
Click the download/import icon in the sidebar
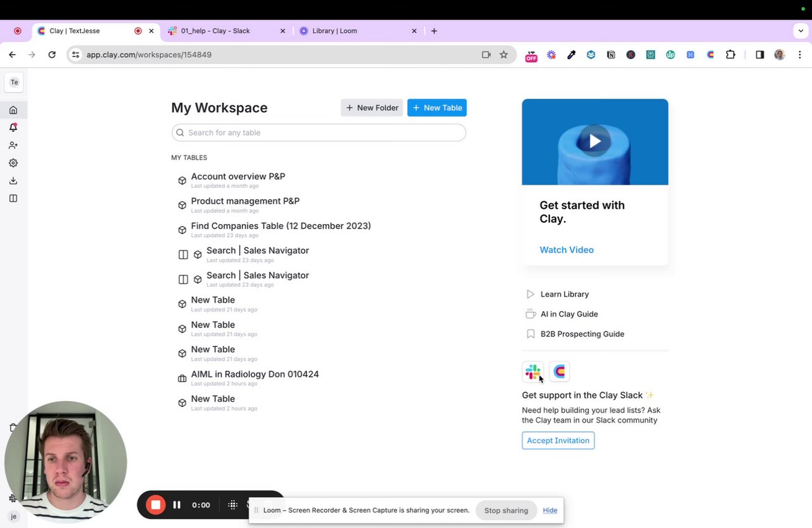pos(13,181)
